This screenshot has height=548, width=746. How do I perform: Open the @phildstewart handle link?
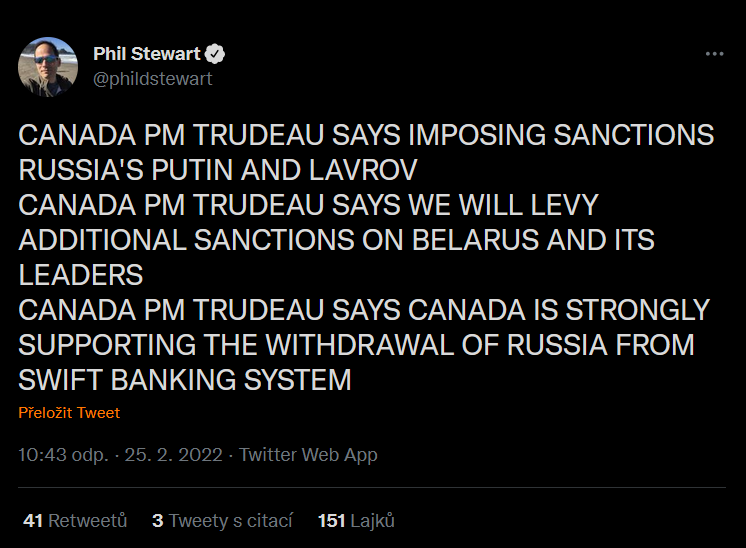[x=153, y=79]
